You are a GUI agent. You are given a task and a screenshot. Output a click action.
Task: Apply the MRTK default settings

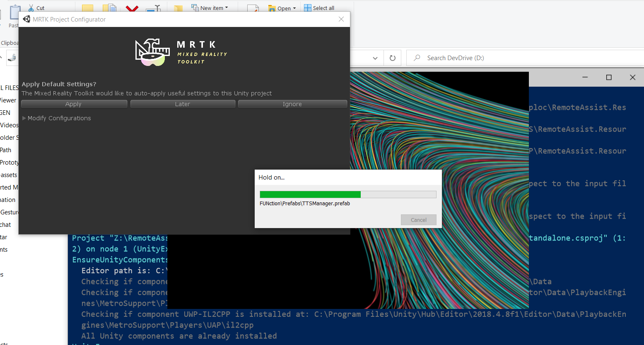(74, 104)
